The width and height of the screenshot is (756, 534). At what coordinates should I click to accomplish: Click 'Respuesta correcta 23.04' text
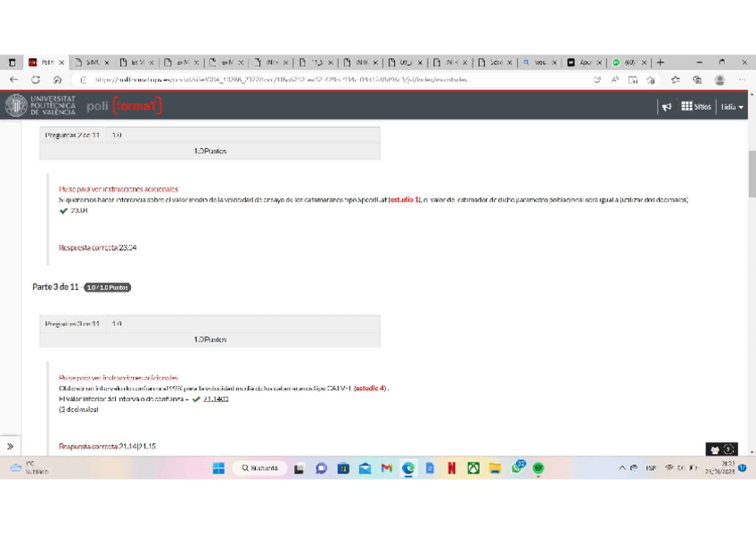97,247
